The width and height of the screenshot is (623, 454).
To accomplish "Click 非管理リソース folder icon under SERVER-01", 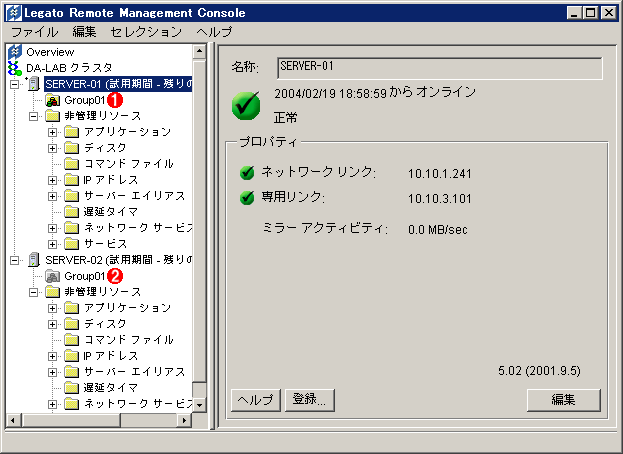I will click(x=52, y=116).
